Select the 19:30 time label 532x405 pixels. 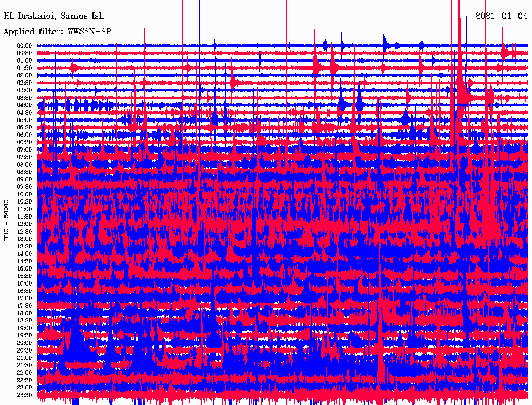[x=24, y=335]
